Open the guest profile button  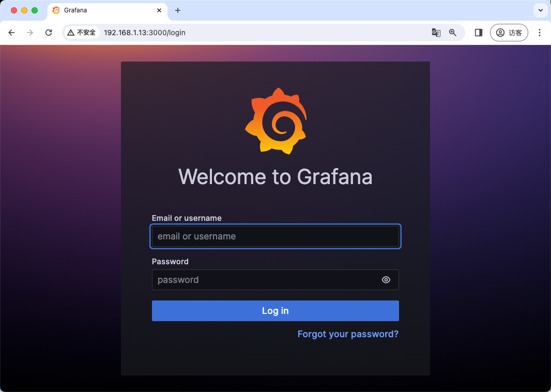pos(509,33)
